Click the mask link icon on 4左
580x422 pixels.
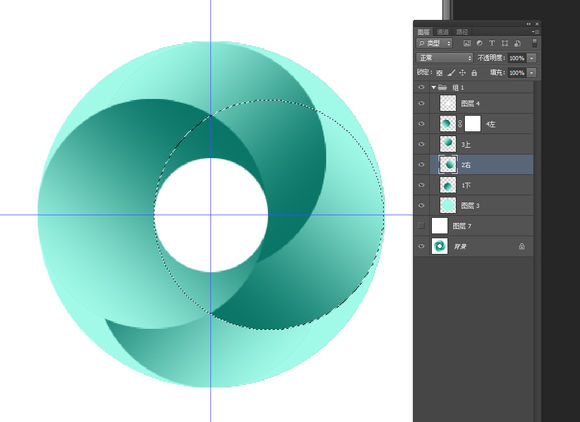(460, 124)
